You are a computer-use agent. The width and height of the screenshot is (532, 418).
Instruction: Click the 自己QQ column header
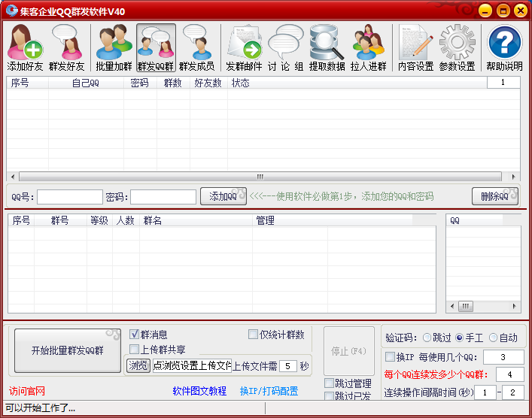[86, 83]
